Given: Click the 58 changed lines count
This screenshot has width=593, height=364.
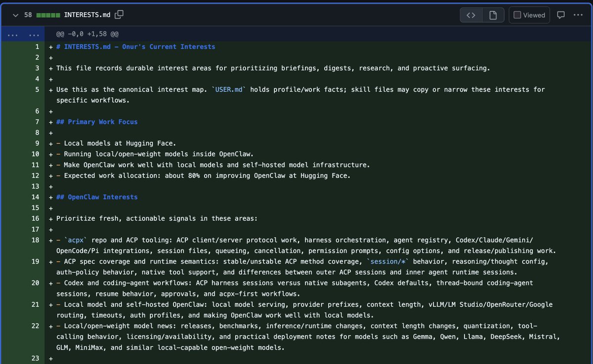Looking at the screenshot, I should point(28,15).
